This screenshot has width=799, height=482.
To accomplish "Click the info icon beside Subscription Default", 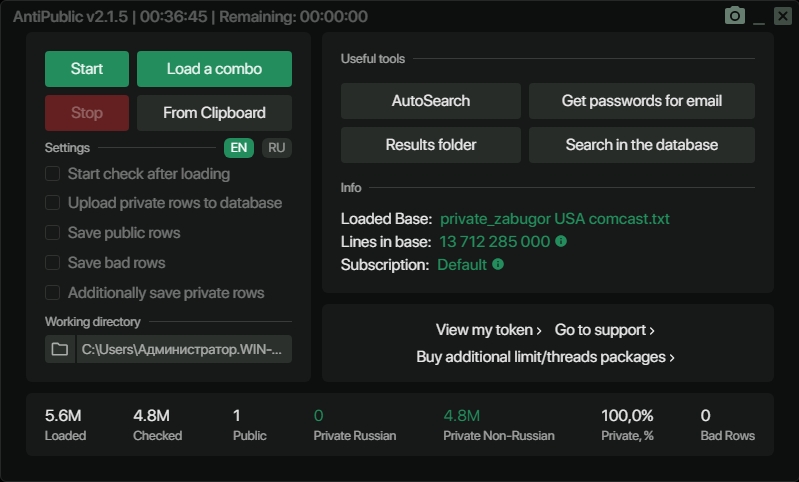I will point(498,264).
